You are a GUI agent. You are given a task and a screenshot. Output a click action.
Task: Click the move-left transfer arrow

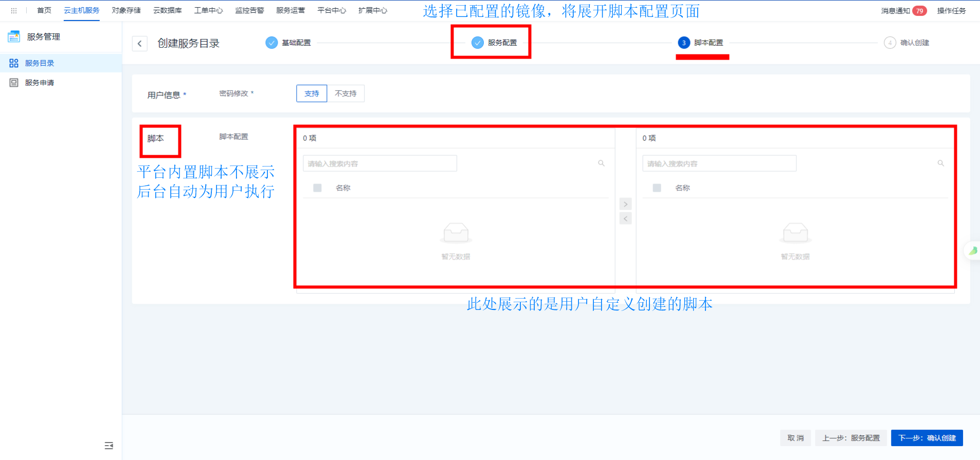point(625,219)
